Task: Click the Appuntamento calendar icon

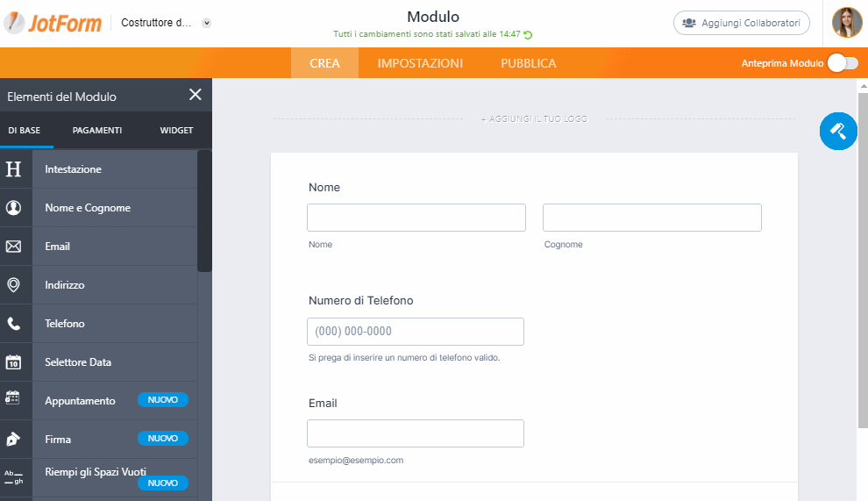Action: coord(14,400)
